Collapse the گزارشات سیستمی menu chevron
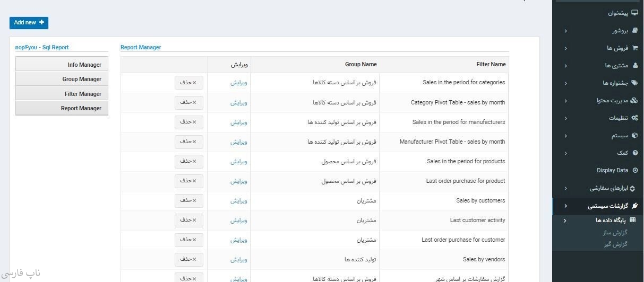644x282 pixels. [565, 206]
